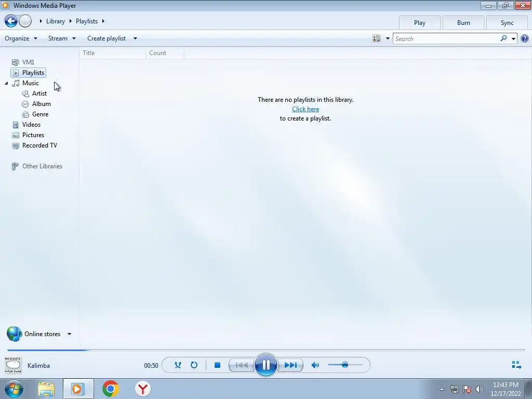Click the Online stores globe icon
The width and height of the screenshot is (532, 399).
point(14,334)
